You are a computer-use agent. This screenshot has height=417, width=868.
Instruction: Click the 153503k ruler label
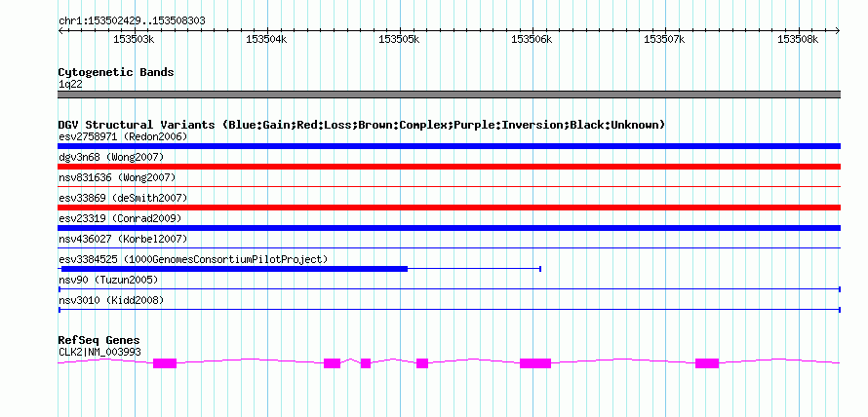coord(133,40)
